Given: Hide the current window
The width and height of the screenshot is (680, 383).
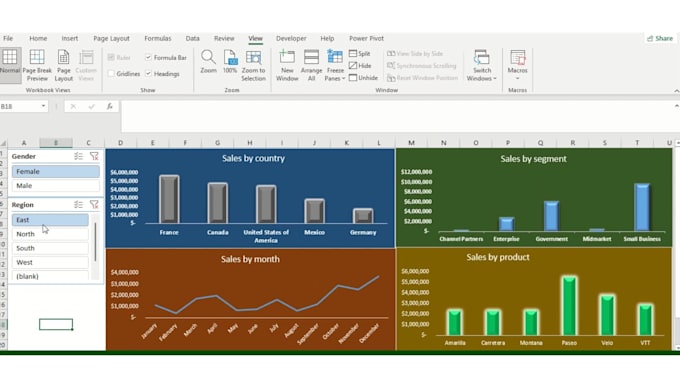Looking at the screenshot, I should [360, 65].
